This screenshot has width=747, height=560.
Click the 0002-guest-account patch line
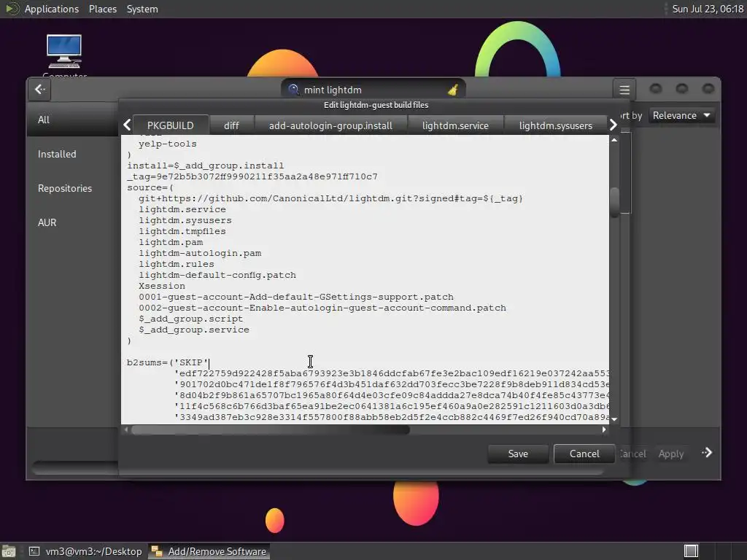coord(322,308)
